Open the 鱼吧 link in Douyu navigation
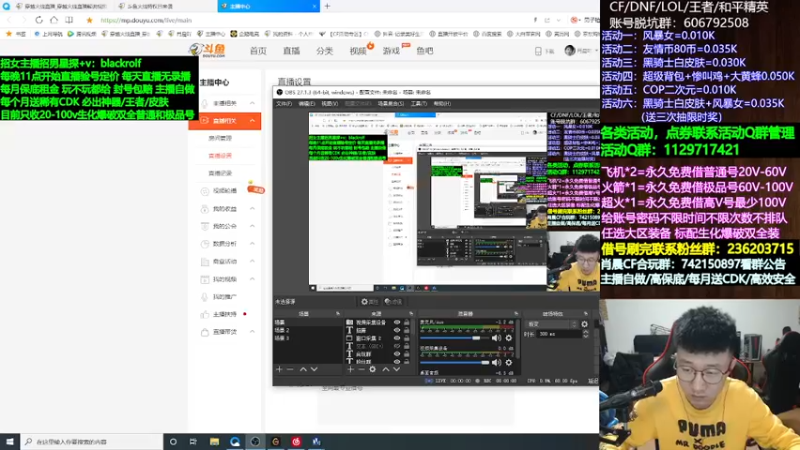The width and height of the screenshot is (800, 450). point(424,51)
